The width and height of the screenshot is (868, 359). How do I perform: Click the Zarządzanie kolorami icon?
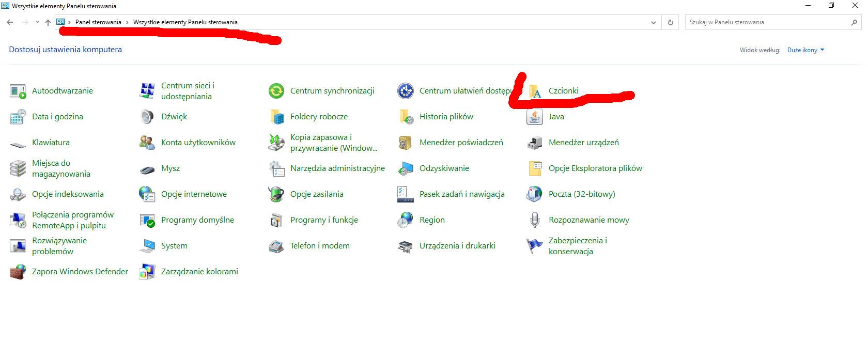click(147, 272)
